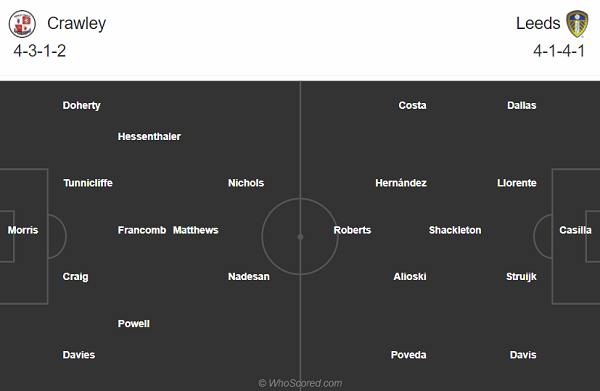Click player Matthews behind the strikers
Screen dimensions: 600x391
[x=196, y=230]
